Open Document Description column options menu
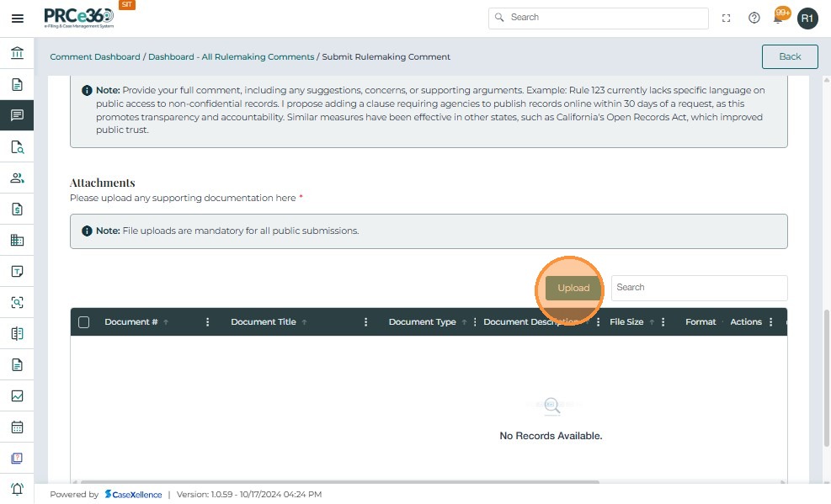 [x=599, y=322]
